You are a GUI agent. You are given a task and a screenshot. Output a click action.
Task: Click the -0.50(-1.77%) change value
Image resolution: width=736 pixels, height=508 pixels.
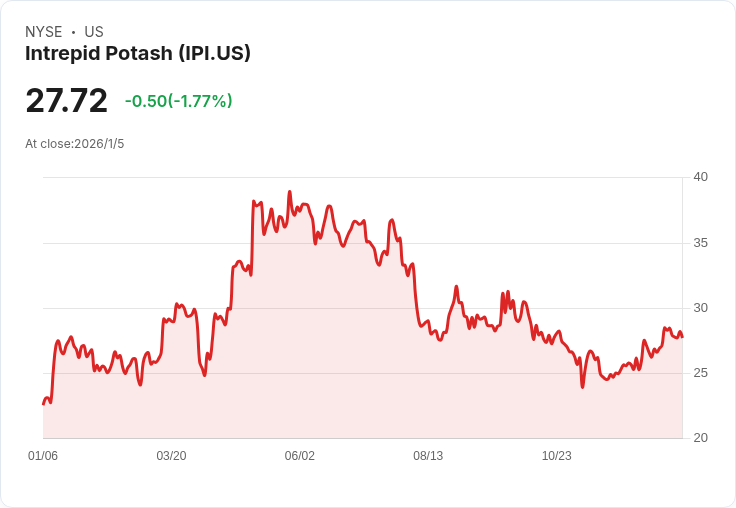tap(178, 101)
